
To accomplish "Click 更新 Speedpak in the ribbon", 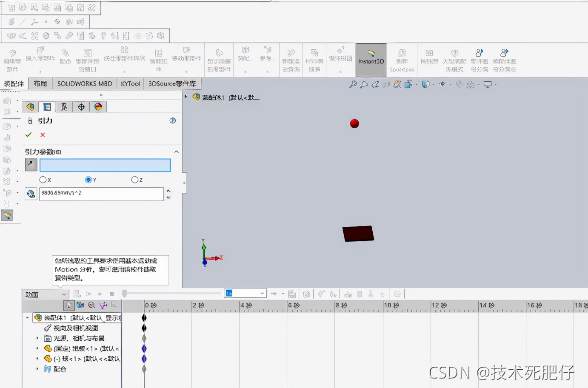I will point(402,60).
